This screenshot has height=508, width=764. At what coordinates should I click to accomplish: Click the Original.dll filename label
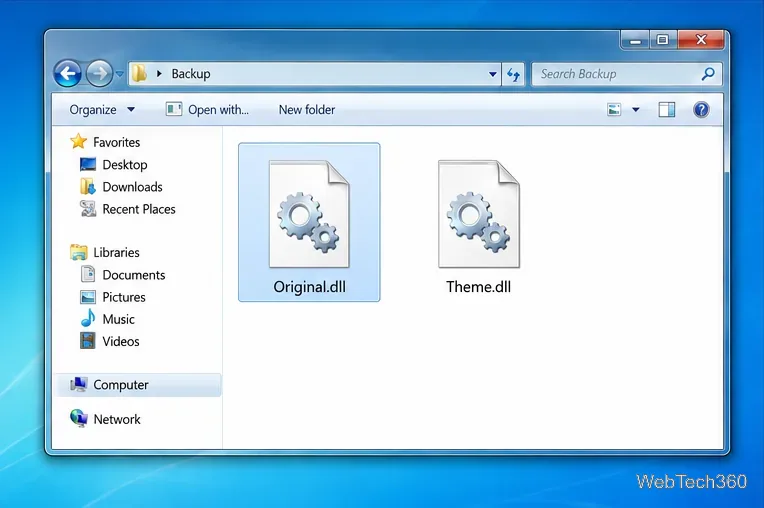point(309,287)
